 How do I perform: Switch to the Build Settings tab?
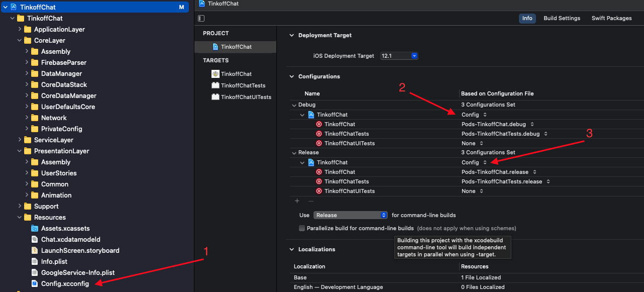[x=562, y=18]
